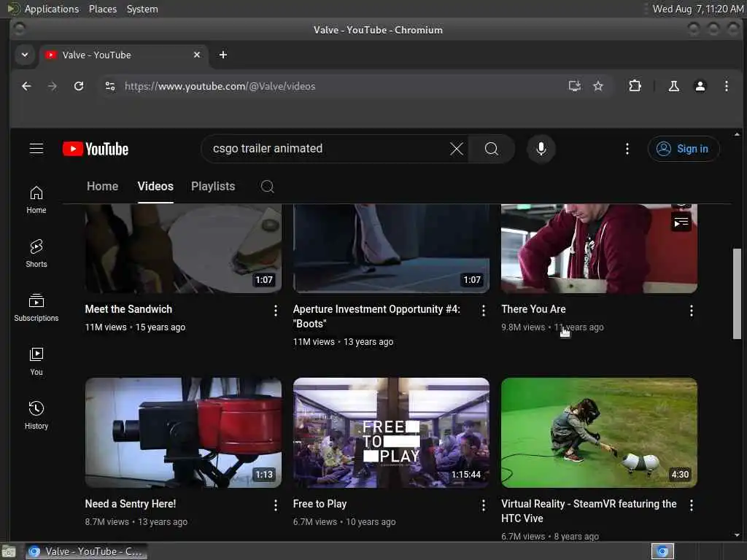Open the There You Are thumbnail

coord(599,248)
